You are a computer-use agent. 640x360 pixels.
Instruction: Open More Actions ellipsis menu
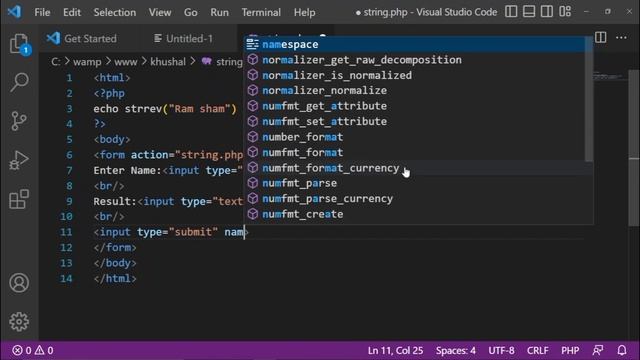tap(621, 38)
